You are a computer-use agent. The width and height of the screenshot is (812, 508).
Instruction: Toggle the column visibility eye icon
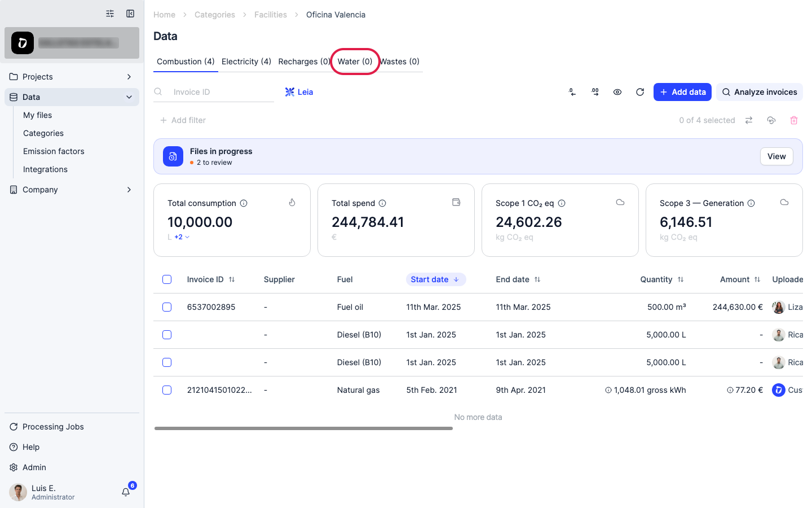(617, 92)
